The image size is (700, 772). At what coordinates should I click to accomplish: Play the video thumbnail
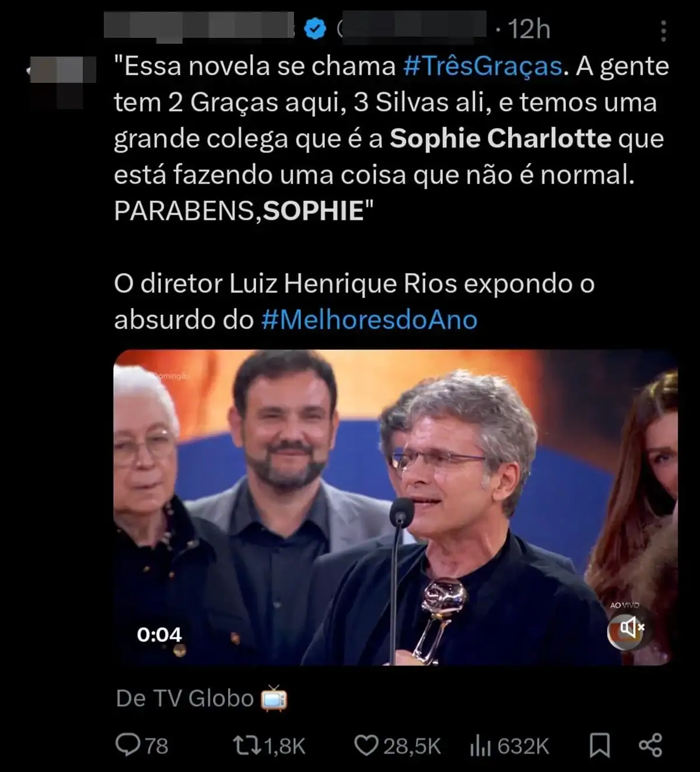[395, 507]
